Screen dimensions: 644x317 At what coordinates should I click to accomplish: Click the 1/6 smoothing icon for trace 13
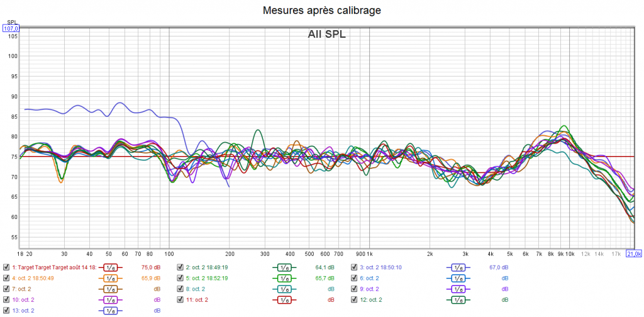[x=110, y=311]
